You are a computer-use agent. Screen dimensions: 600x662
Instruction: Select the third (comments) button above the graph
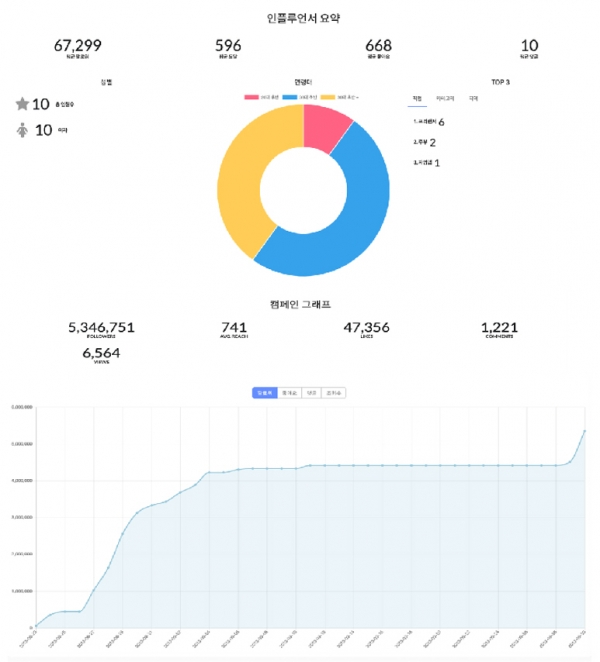(311, 393)
